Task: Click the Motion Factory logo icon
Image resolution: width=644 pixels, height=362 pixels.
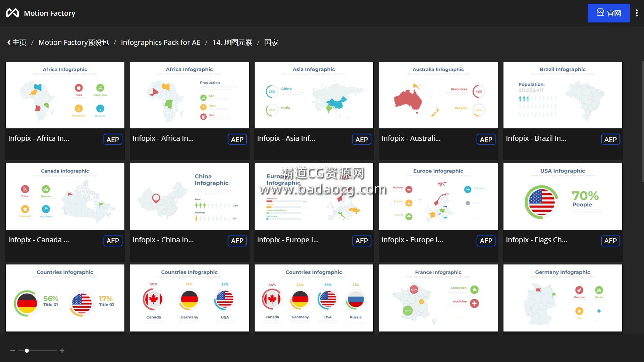Action: coord(12,13)
